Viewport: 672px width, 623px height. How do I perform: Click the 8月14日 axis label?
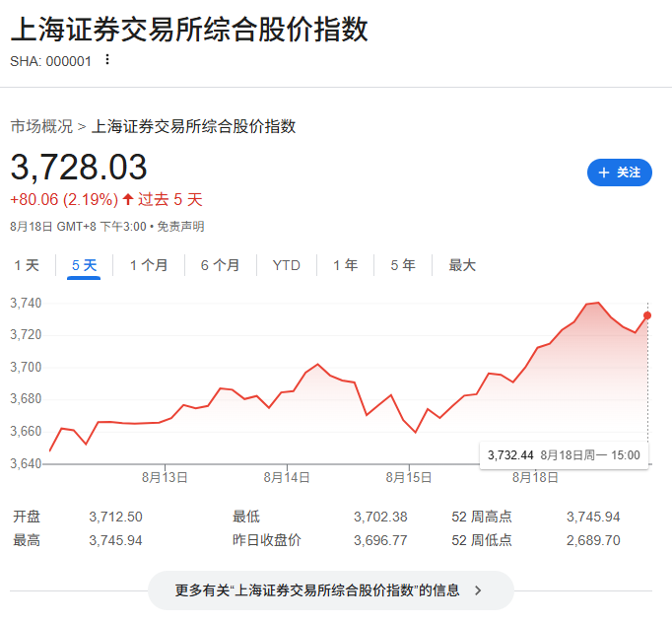(x=287, y=477)
